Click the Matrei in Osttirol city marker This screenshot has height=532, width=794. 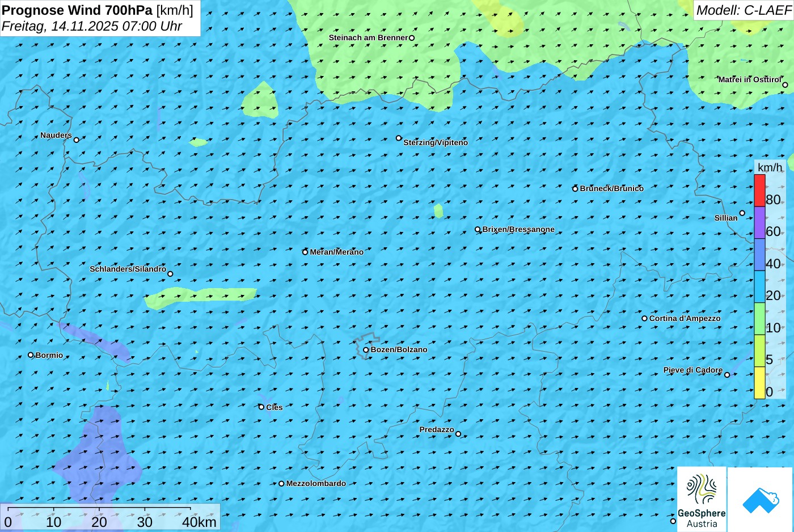click(x=785, y=85)
